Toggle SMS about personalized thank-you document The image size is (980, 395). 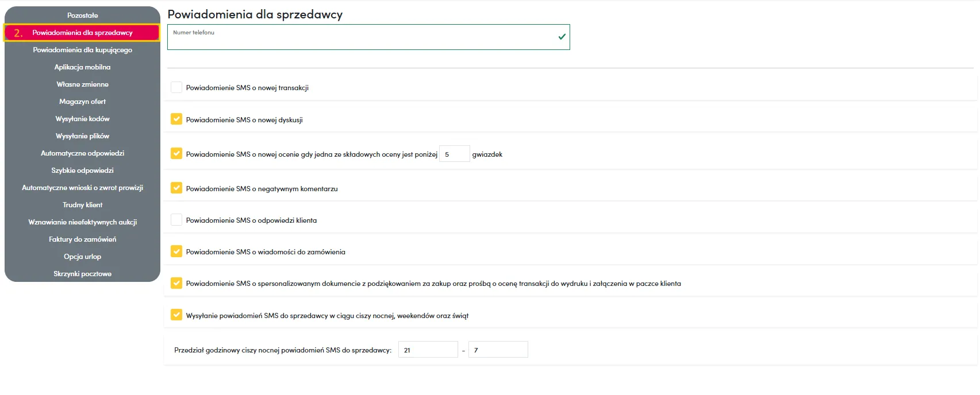[x=176, y=283]
